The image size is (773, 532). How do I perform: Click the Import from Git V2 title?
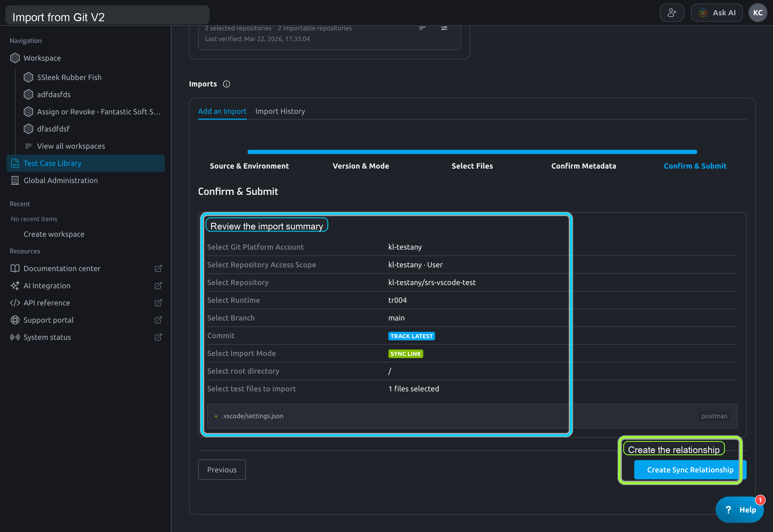click(58, 17)
